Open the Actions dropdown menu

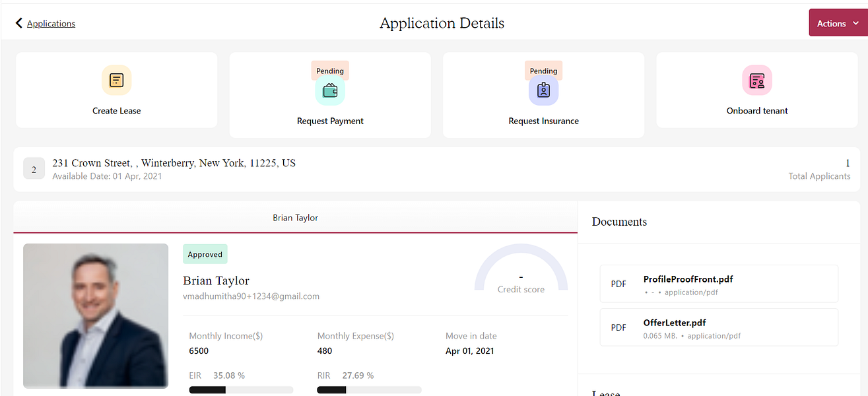(838, 24)
